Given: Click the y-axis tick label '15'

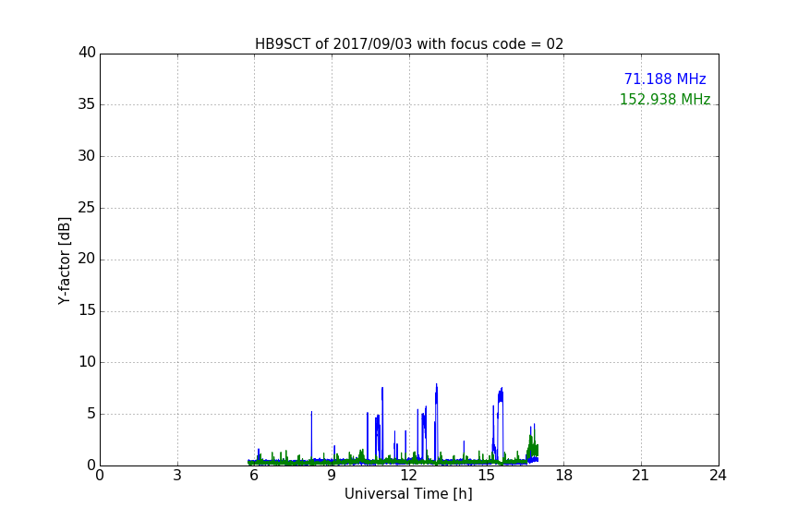Looking at the screenshot, I should 87,310.
